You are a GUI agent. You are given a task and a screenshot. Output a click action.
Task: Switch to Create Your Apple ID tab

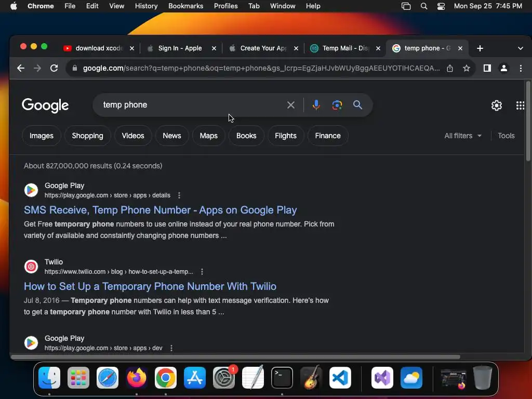click(263, 48)
